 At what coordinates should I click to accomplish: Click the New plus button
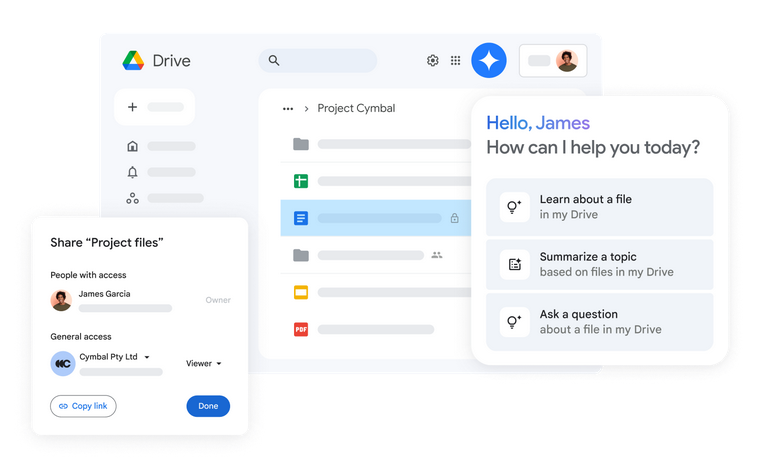pos(154,107)
